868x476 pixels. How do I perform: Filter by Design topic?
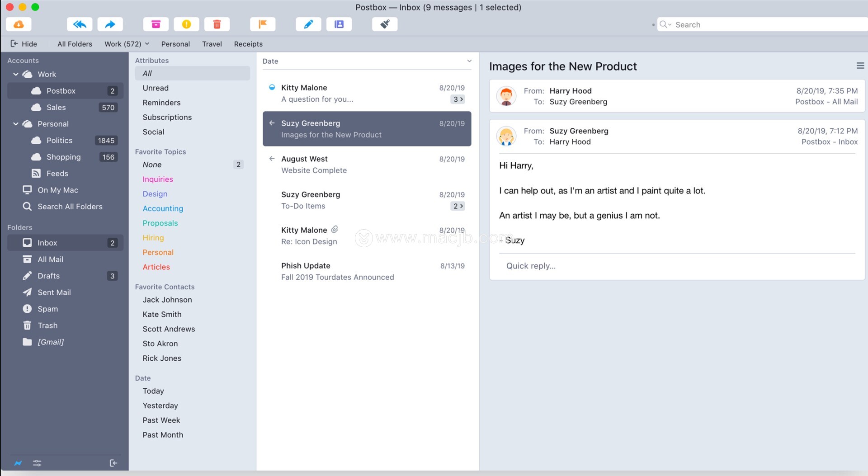click(x=155, y=194)
